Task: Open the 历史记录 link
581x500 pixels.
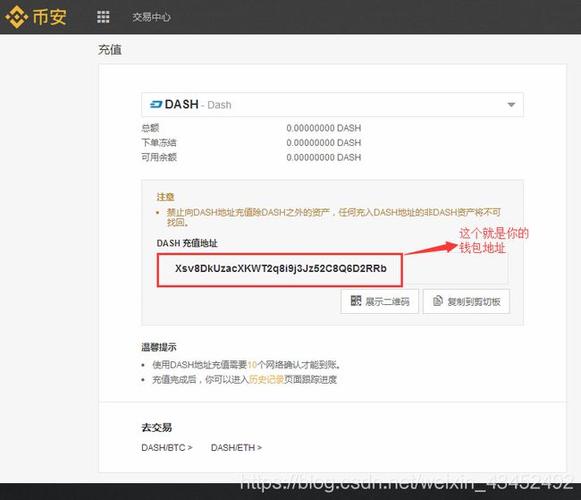Action: (266, 380)
